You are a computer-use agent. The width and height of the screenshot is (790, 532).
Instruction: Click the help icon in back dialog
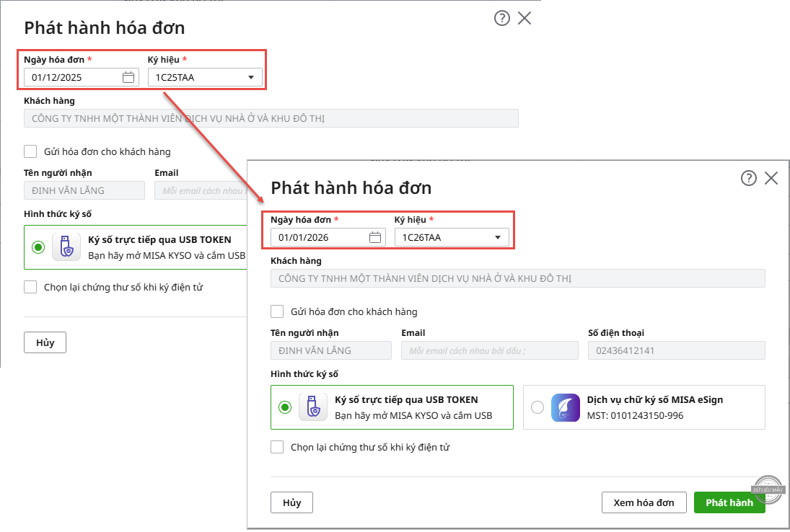502,18
